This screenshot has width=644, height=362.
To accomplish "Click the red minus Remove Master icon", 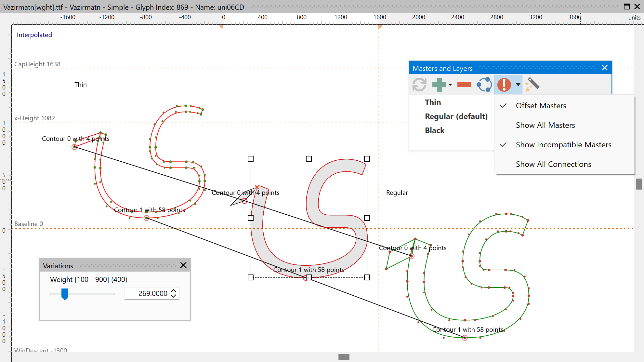I will pyautogui.click(x=464, y=85).
